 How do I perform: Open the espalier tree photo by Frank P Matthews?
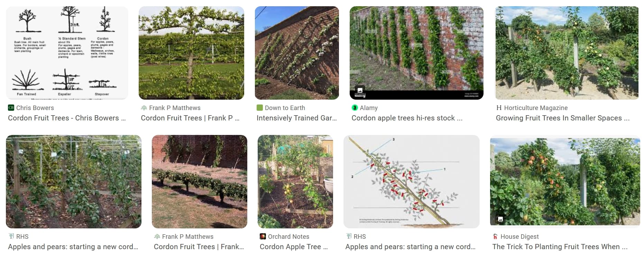[x=191, y=53]
